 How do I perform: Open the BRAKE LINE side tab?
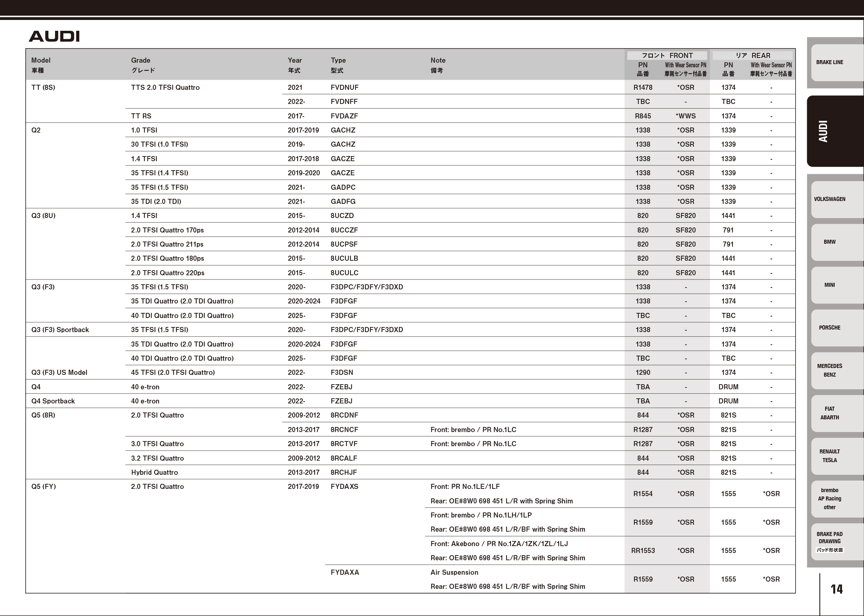[837, 63]
